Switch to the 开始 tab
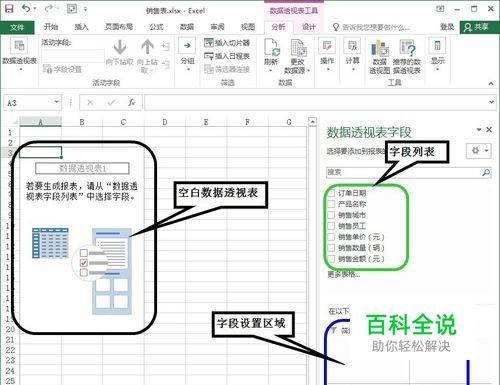Screen dimensions: 500x385 click(x=51, y=27)
